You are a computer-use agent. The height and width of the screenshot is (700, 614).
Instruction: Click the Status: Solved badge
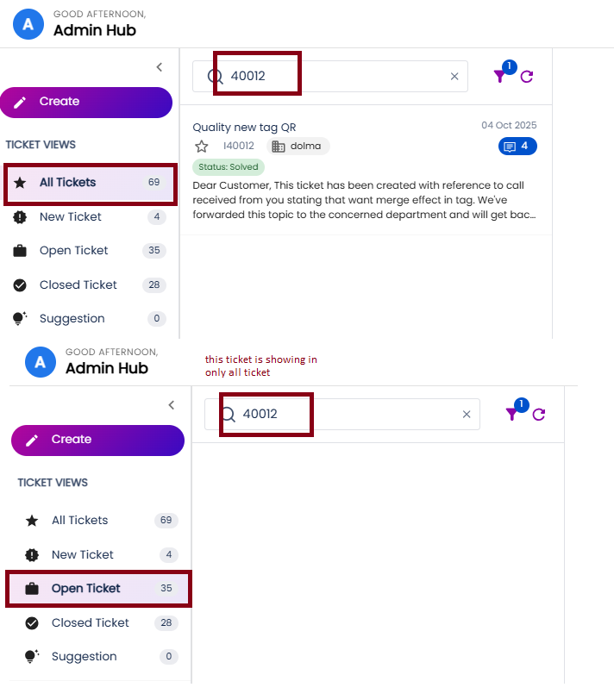click(228, 167)
